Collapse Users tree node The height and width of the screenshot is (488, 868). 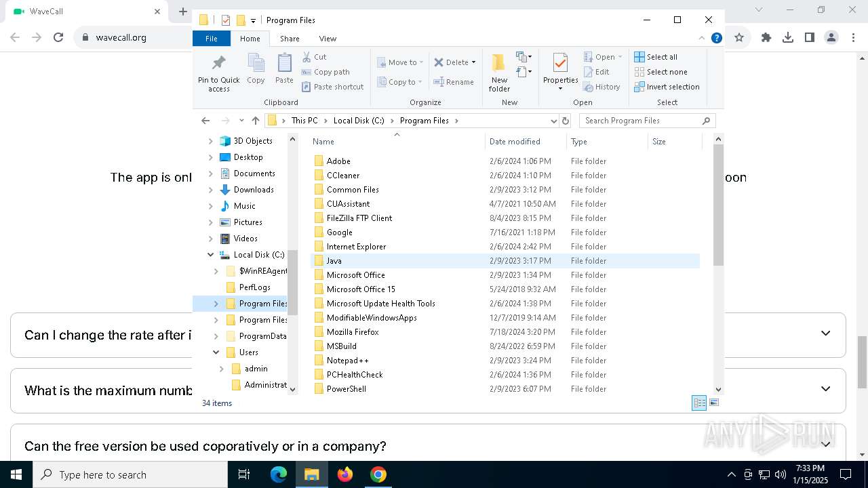coord(216,352)
